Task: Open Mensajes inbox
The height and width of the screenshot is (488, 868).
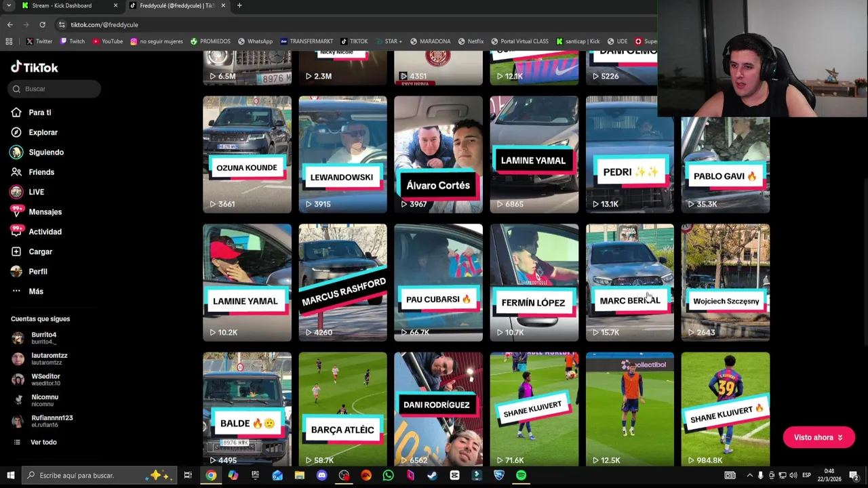Action: [45, 212]
